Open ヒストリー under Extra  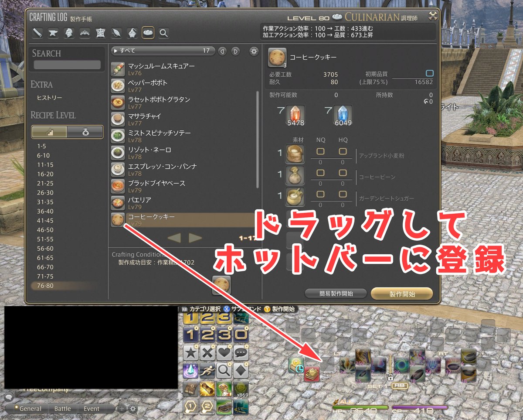(49, 98)
